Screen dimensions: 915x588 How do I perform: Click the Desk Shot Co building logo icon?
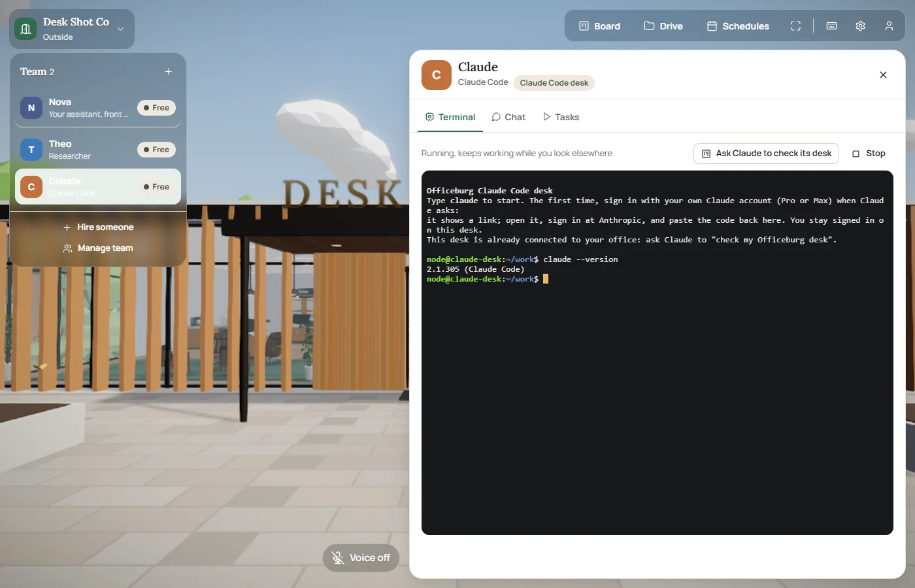click(x=25, y=29)
